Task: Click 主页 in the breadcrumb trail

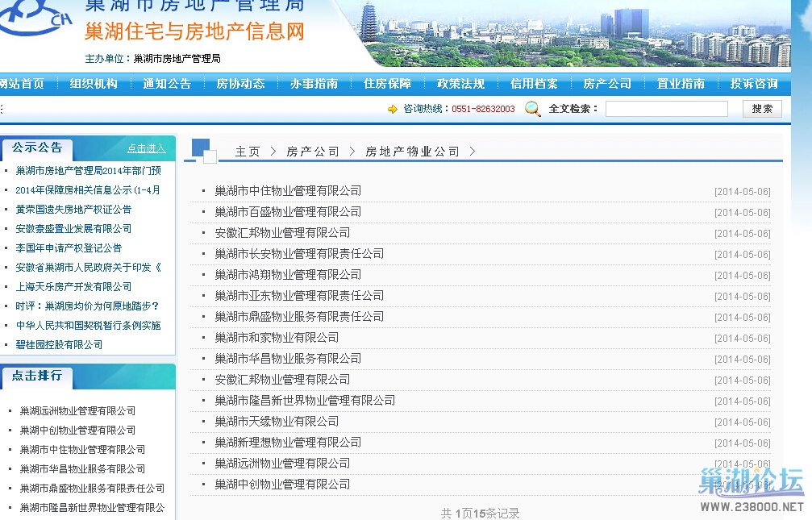Action: 248,152
